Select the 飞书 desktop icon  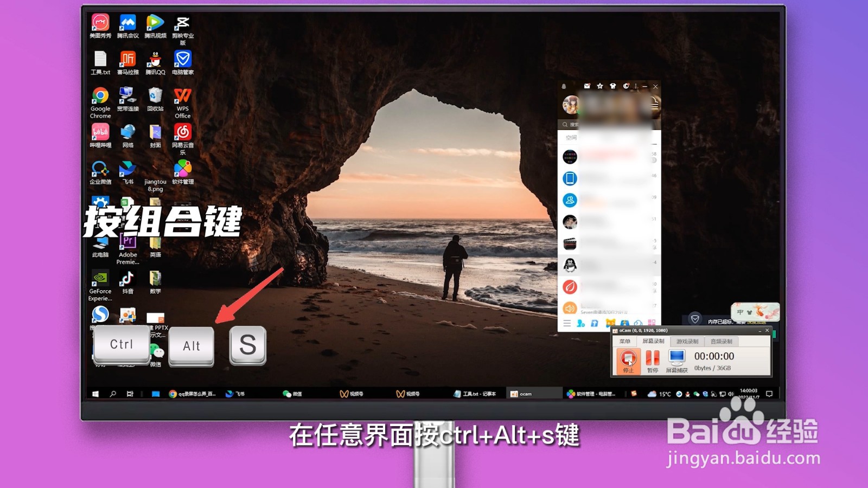tap(128, 172)
